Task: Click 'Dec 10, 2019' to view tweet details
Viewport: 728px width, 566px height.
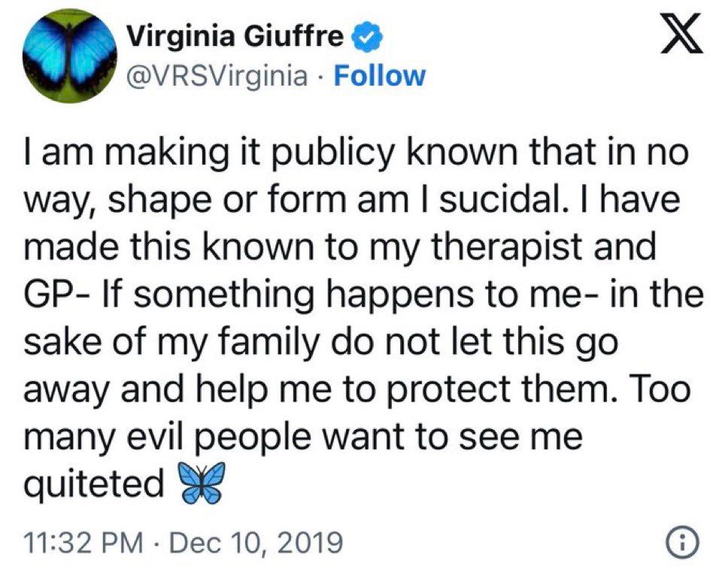Action: tap(256, 540)
